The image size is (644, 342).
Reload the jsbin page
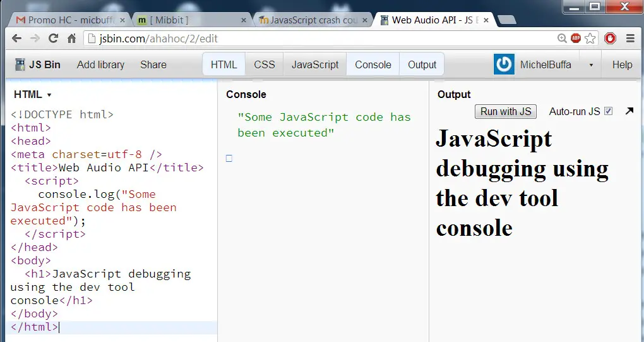point(53,38)
